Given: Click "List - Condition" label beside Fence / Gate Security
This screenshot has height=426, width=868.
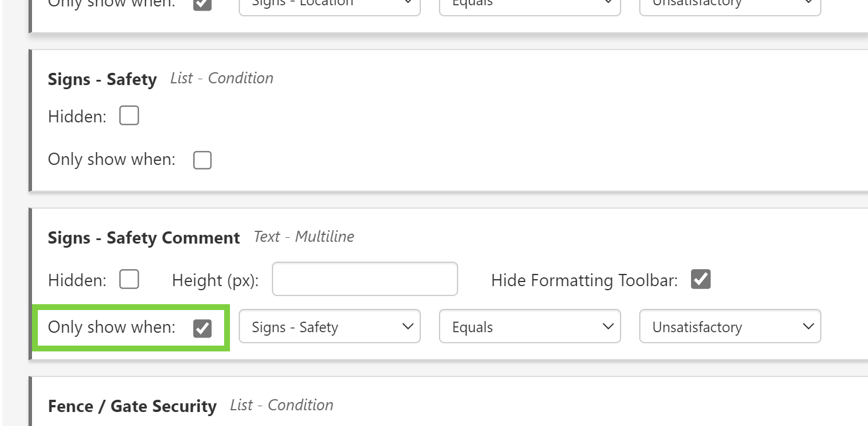Looking at the screenshot, I should tap(282, 405).
